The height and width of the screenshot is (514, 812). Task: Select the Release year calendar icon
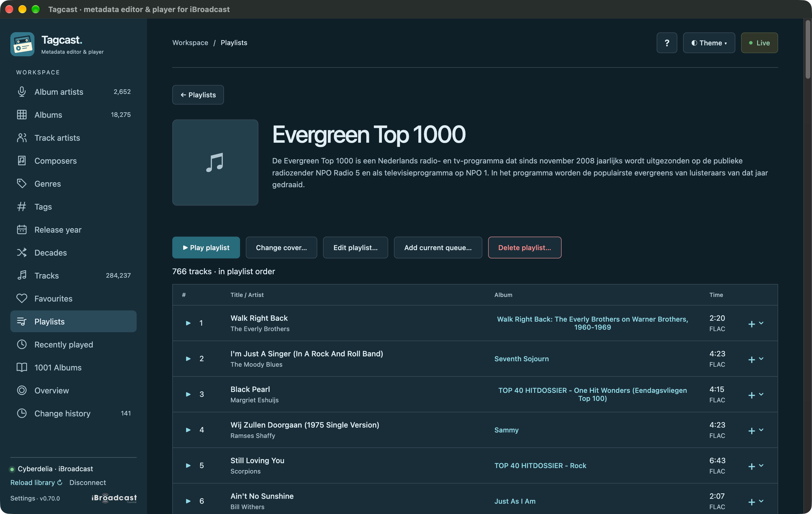pos(22,229)
